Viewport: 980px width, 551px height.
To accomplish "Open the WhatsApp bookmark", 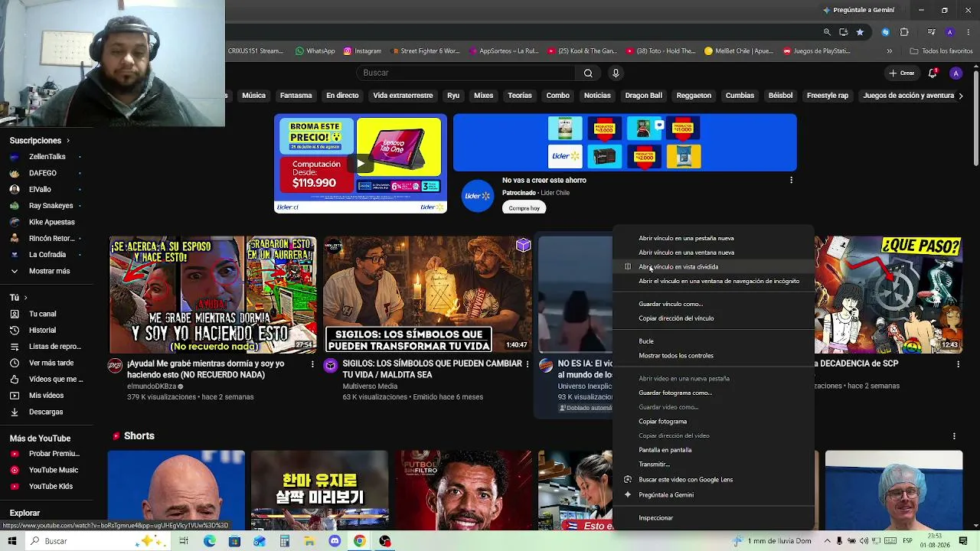I will [315, 51].
